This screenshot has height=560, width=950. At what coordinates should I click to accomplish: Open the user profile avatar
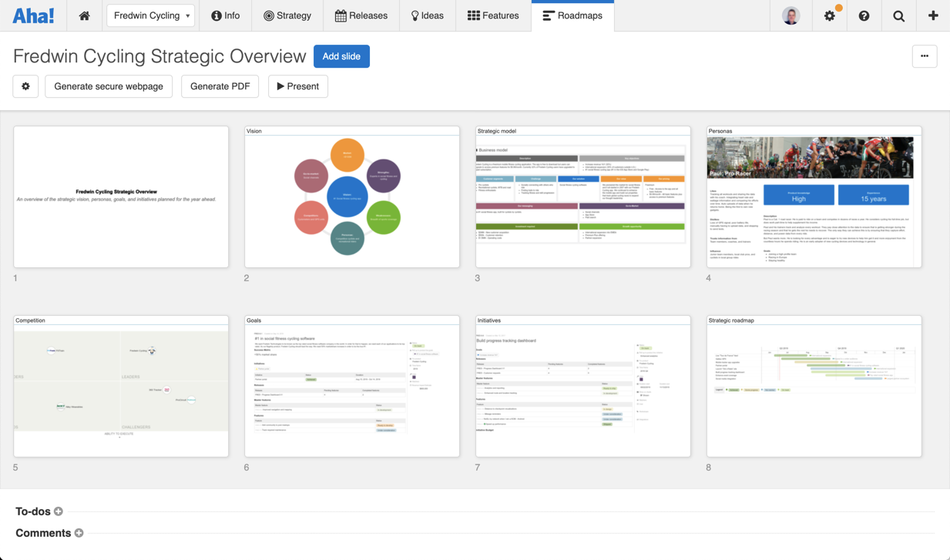click(x=791, y=15)
